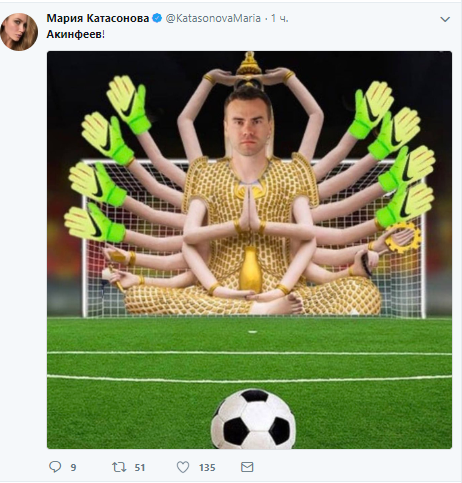Open Мария Катасонова's profile avatar
462x483 pixels.
pyautogui.click(x=19, y=32)
